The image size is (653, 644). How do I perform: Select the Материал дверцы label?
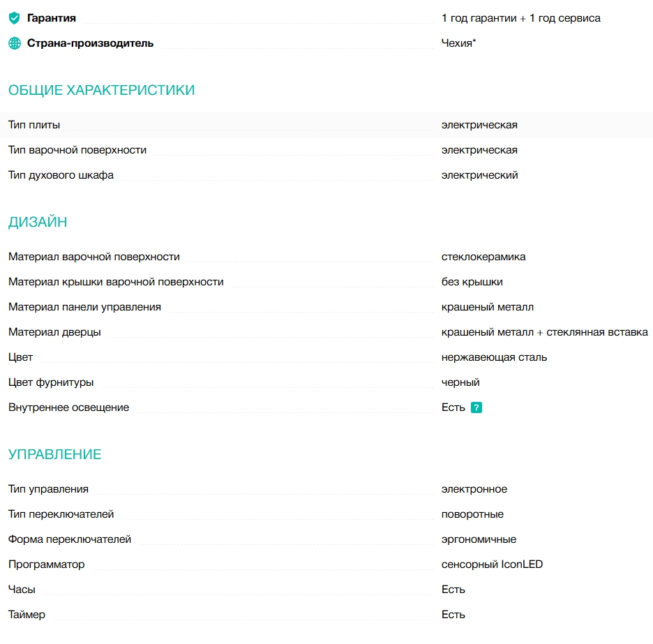pos(54,332)
